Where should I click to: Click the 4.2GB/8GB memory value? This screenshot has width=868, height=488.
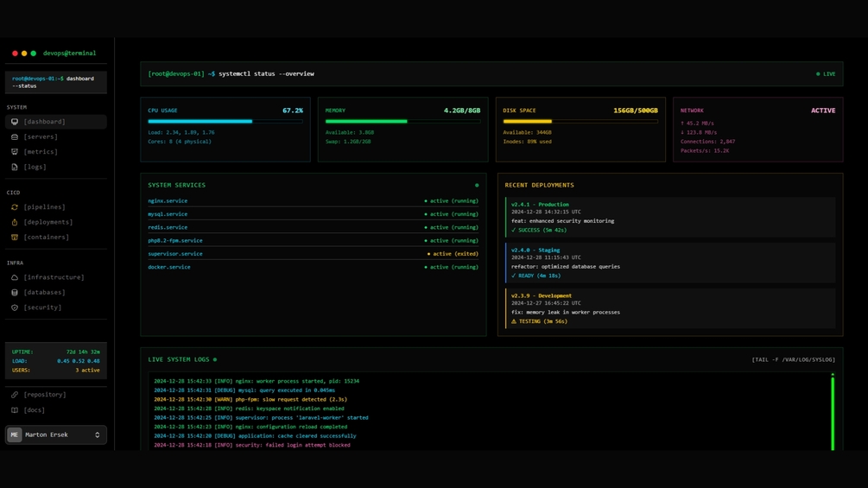pos(462,111)
